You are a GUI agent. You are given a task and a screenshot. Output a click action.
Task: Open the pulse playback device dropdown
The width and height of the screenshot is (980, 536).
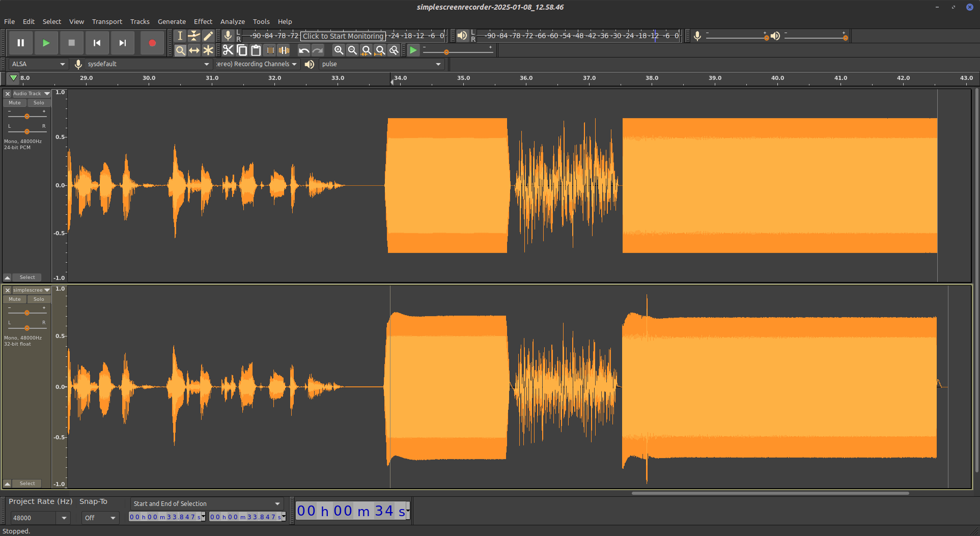point(381,64)
